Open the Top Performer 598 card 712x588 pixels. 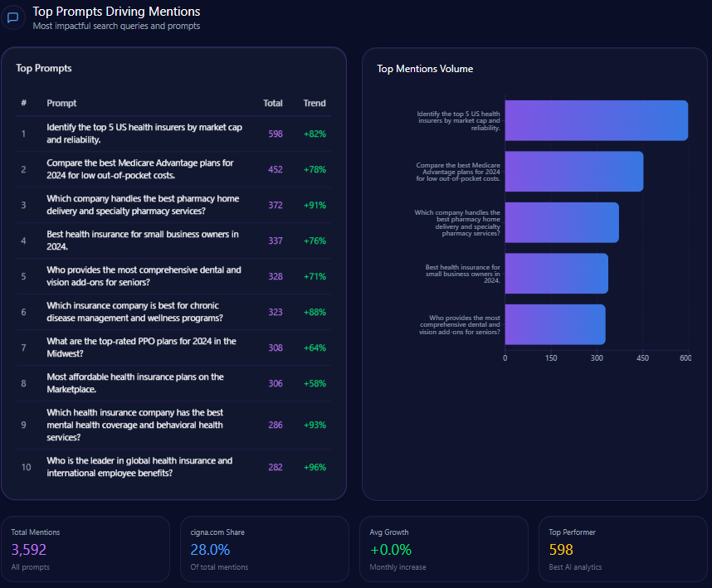623,549
